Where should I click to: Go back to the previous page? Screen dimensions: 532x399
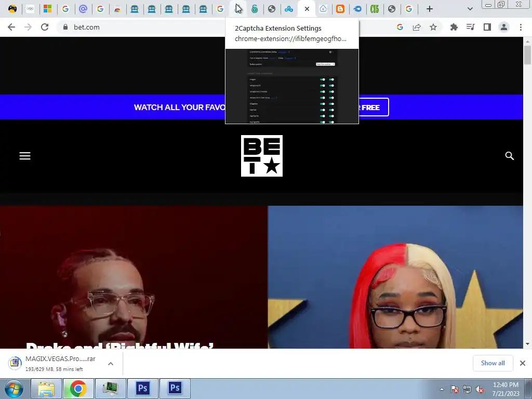pyautogui.click(x=11, y=27)
